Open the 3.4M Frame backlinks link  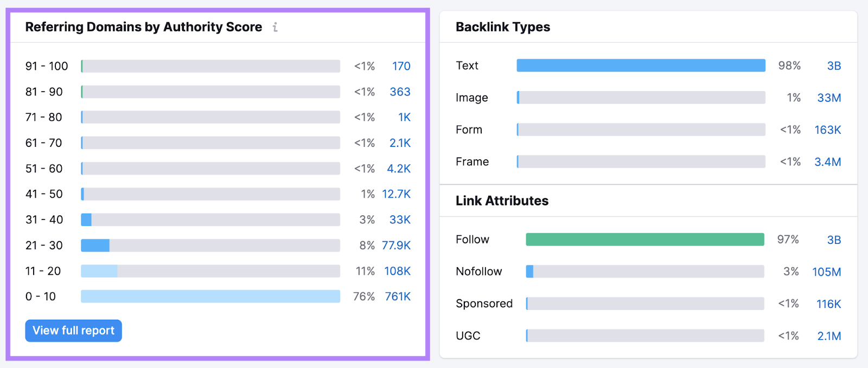point(828,162)
